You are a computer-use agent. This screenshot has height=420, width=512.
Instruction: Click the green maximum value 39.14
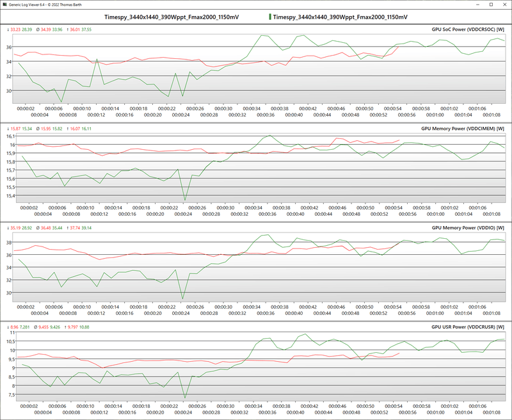pyautogui.click(x=86, y=228)
